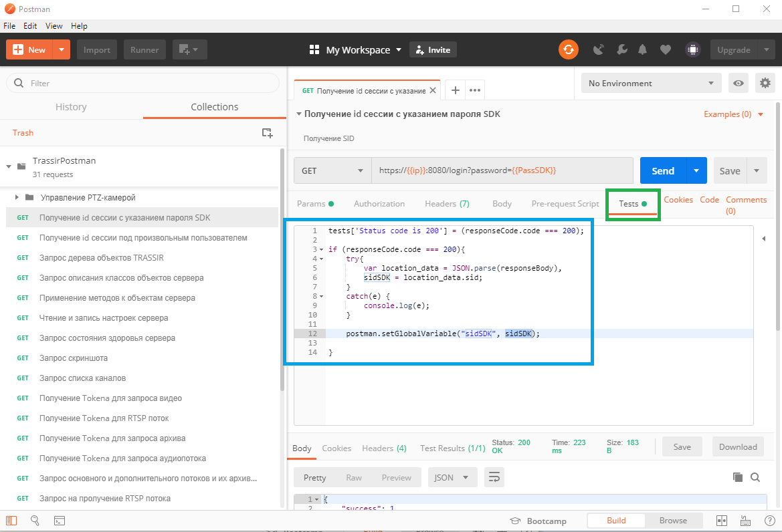This screenshot has width=782, height=532.
Task: Switch to Browse mode toggle
Action: coord(673,521)
